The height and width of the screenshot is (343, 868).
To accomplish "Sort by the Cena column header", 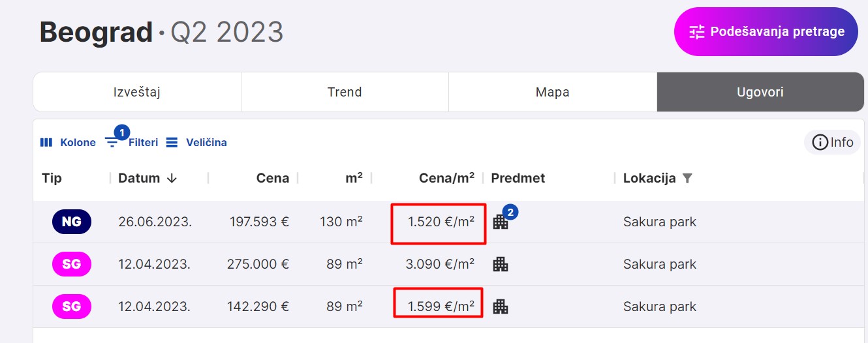I will [272, 178].
